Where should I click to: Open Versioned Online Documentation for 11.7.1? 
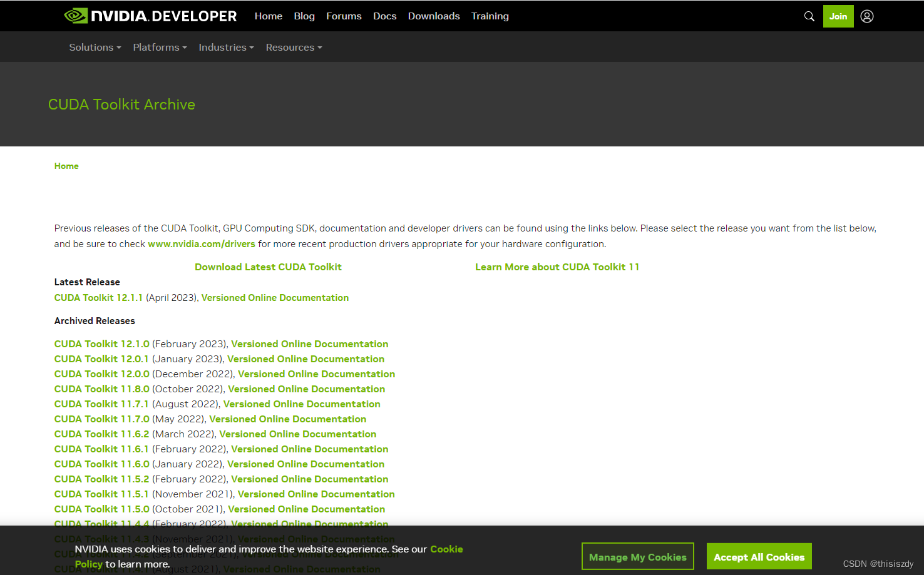coord(302,404)
